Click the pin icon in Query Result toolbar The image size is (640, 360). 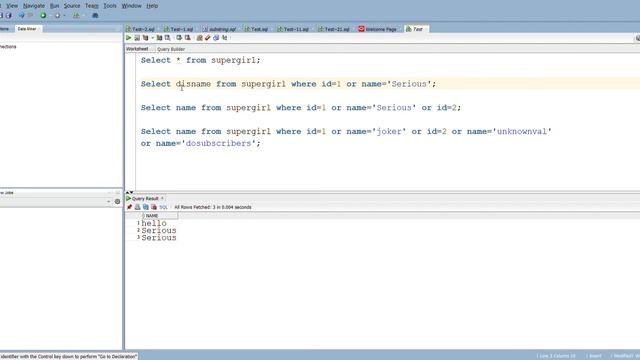coord(129,207)
